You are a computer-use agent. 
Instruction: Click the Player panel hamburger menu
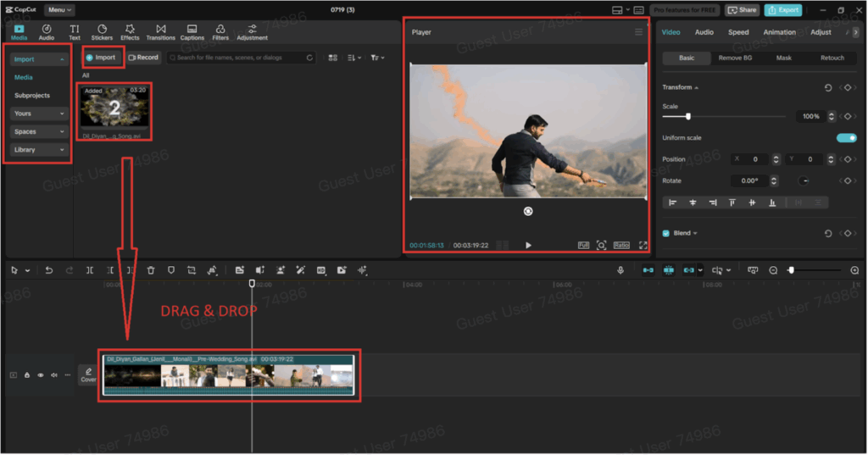(638, 32)
